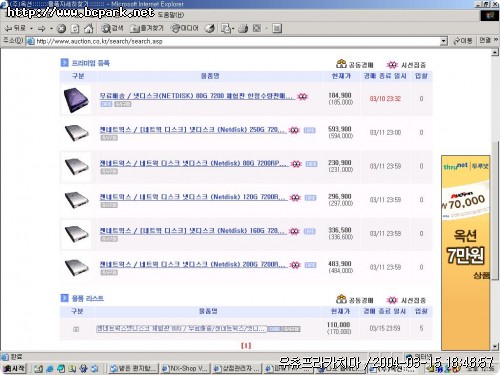Image resolution: width=500 pixels, height=375 pixels.
Task: Go to results page [1] link
Action: click(246, 346)
